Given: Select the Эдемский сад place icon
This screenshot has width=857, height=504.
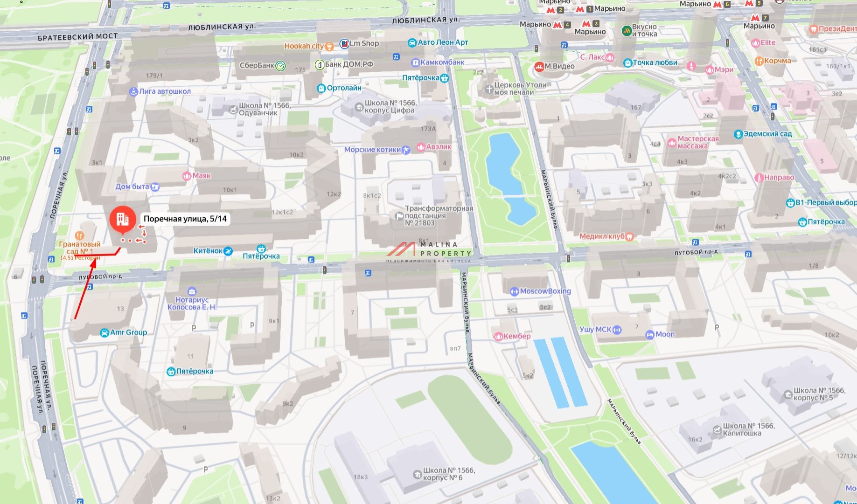Looking at the screenshot, I should pyautogui.click(x=738, y=134).
